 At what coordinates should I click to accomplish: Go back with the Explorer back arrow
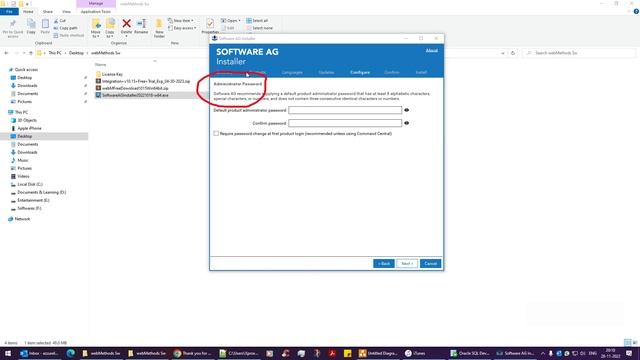pos(6,53)
